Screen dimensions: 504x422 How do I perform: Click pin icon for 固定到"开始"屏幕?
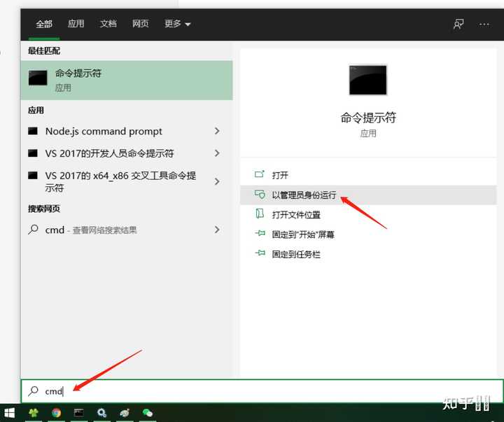260,233
